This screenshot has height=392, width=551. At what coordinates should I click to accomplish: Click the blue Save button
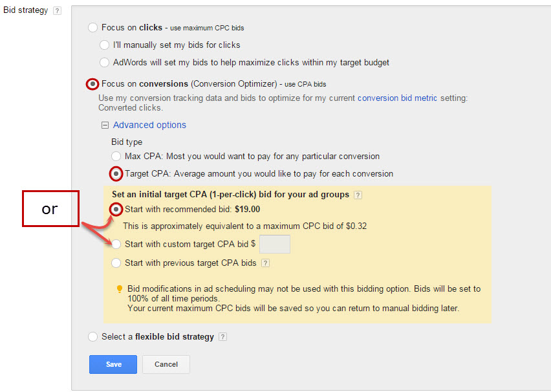point(113,364)
